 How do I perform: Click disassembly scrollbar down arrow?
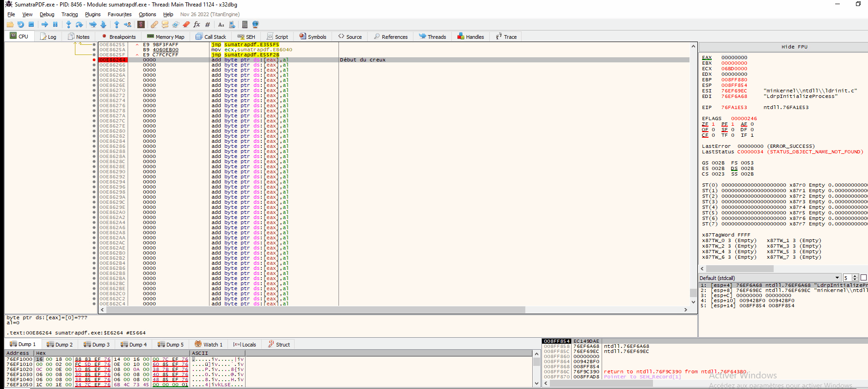tap(693, 302)
